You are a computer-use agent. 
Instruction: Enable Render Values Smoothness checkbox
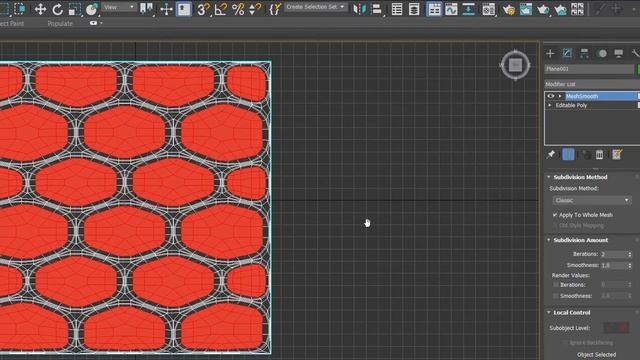556,296
